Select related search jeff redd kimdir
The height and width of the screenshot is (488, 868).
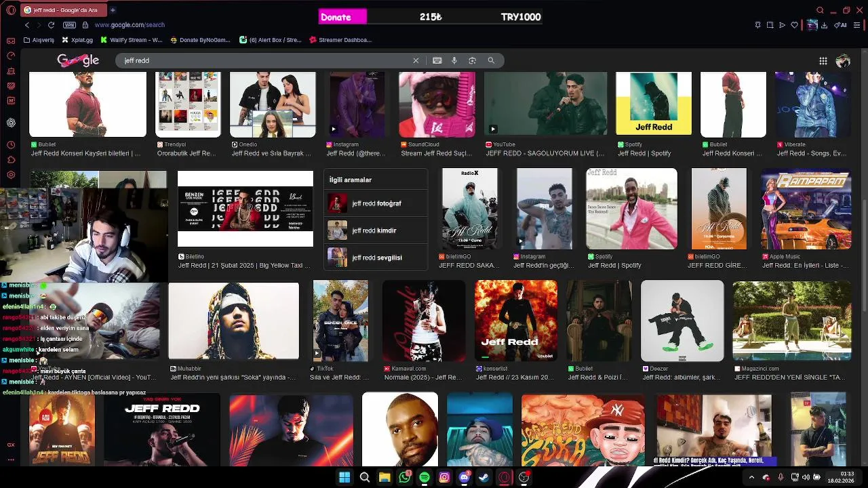376,230
